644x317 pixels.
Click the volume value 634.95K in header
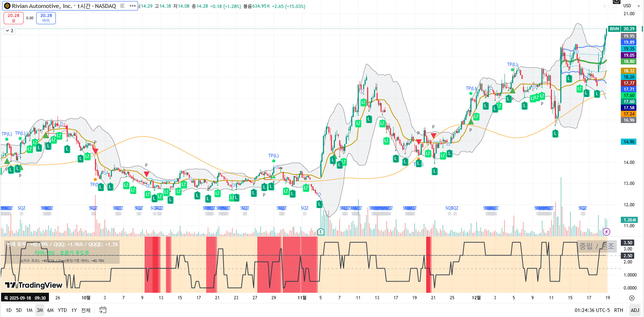[x=261, y=6]
